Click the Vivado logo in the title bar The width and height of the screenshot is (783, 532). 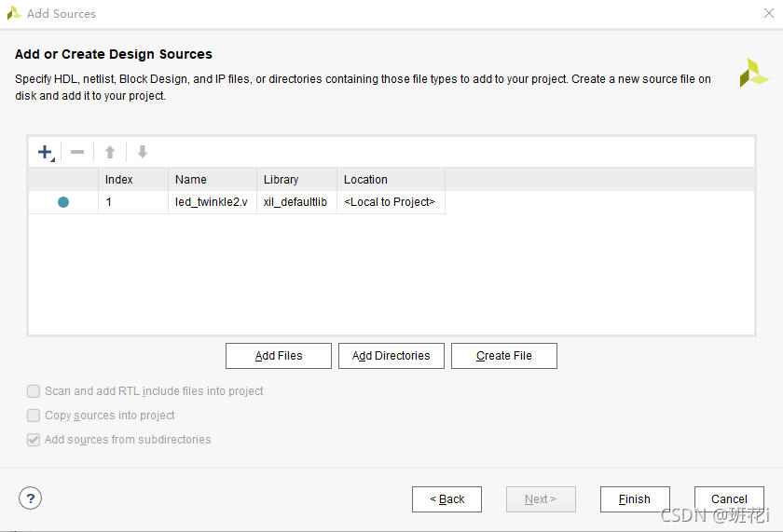[x=14, y=13]
